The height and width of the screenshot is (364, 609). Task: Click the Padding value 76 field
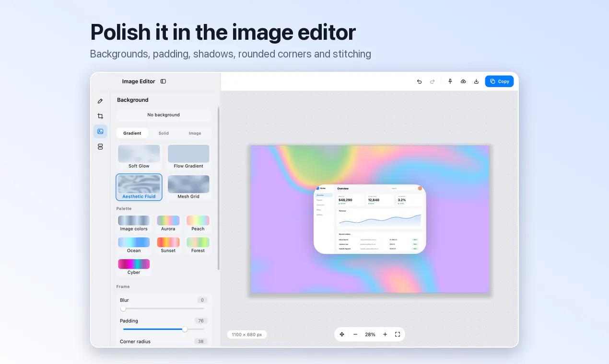[x=201, y=321]
